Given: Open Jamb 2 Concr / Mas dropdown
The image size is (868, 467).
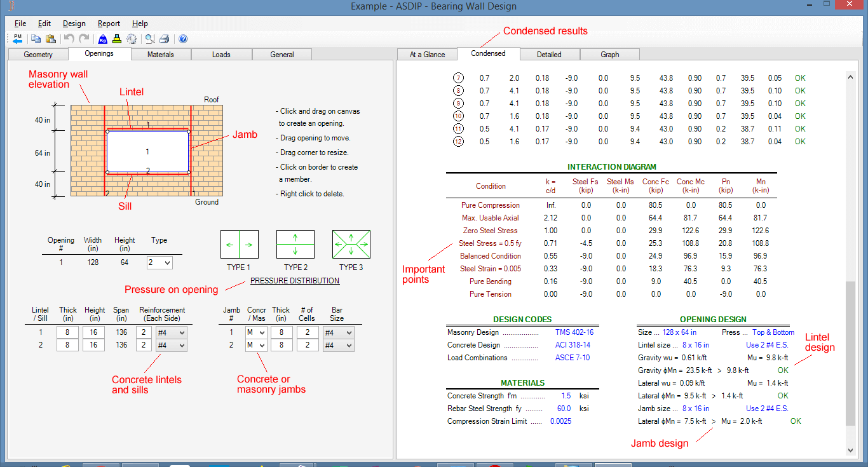Looking at the screenshot, I should tap(257, 345).
